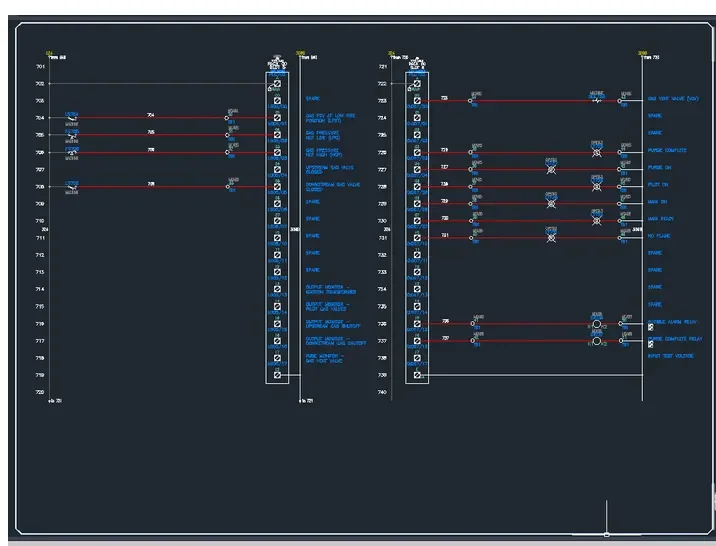Select the limit switch symbol on rung 708
The height and width of the screenshot is (546, 716).
pyautogui.click(x=72, y=187)
